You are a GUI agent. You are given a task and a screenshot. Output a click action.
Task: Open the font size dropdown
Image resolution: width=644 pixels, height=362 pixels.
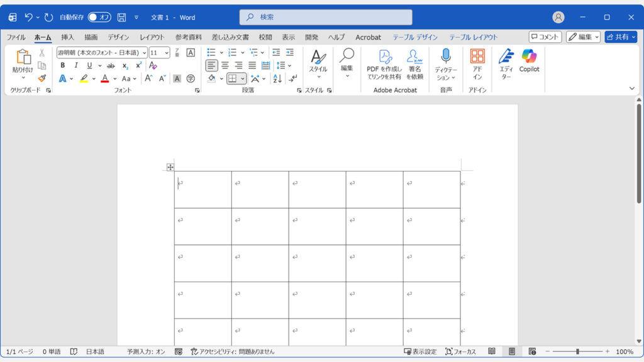[167, 52]
